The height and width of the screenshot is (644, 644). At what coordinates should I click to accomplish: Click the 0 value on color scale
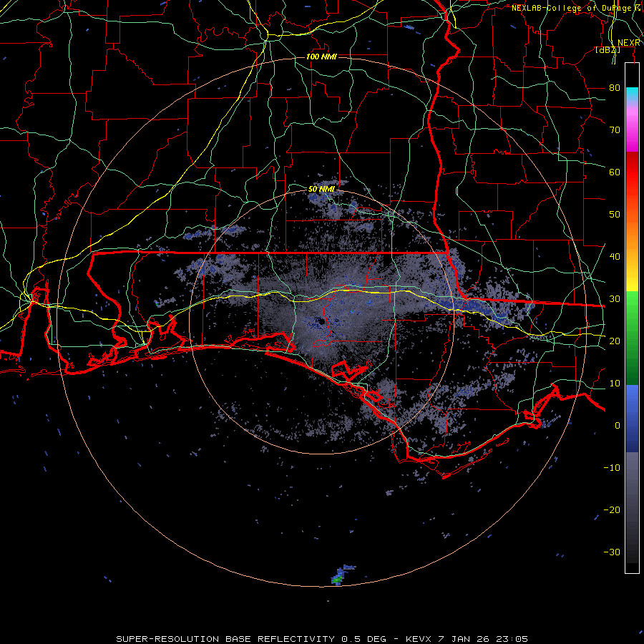tap(618, 426)
